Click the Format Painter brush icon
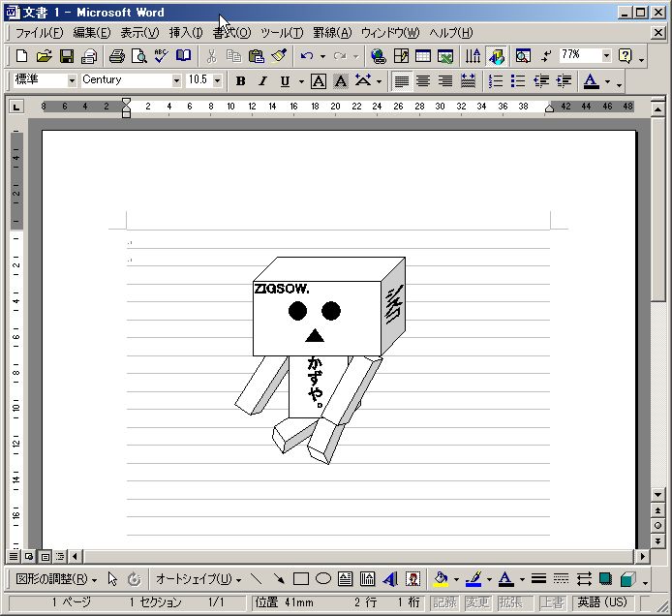 [x=279, y=56]
